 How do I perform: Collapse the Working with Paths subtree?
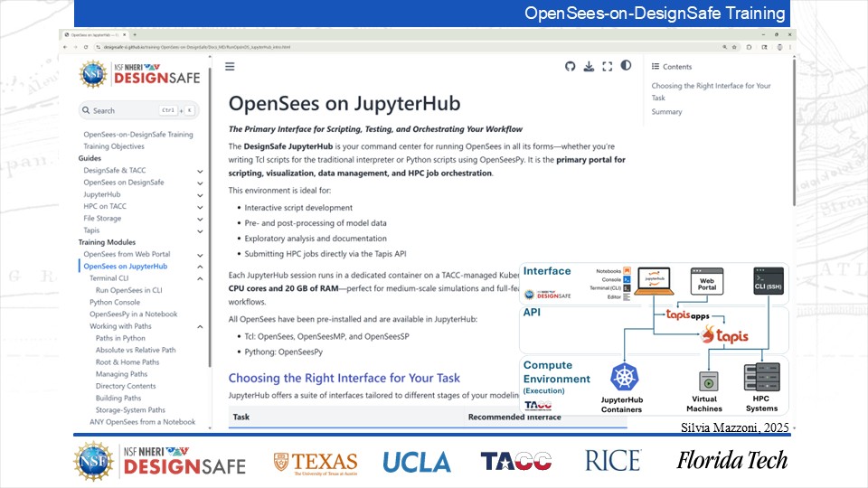tap(200, 326)
